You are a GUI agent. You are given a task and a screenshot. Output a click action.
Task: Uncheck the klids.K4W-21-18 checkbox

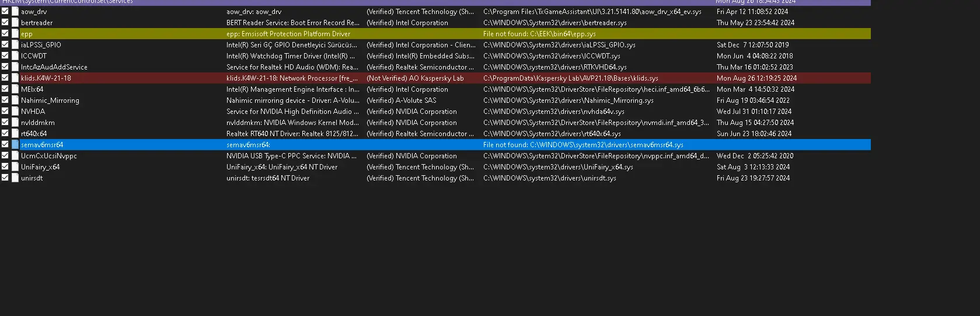click(5, 78)
